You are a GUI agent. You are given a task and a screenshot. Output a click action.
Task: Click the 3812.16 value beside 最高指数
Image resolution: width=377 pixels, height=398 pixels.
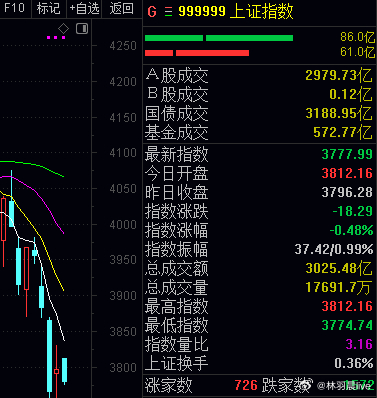(x=347, y=306)
